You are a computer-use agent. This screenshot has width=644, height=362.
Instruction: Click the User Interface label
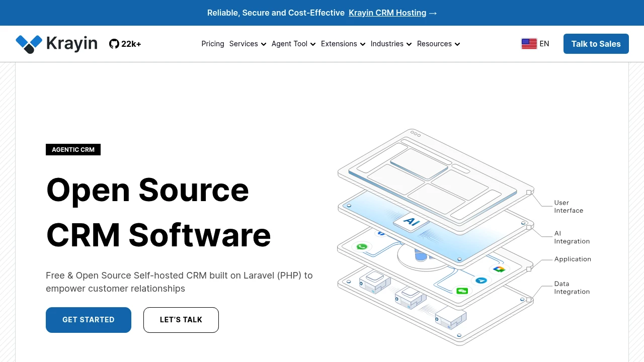point(569,207)
